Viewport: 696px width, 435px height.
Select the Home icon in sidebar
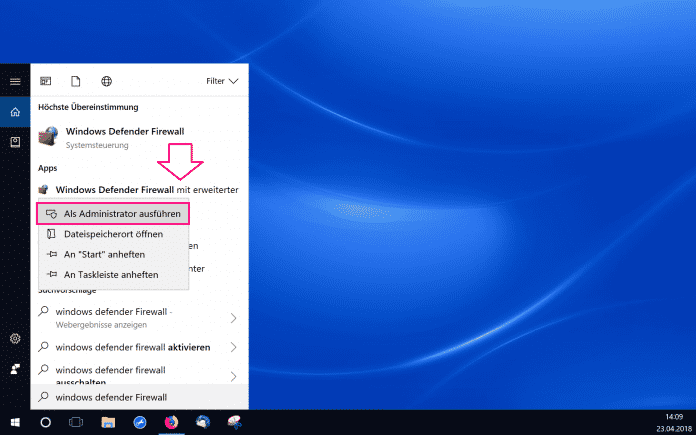tap(15, 112)
